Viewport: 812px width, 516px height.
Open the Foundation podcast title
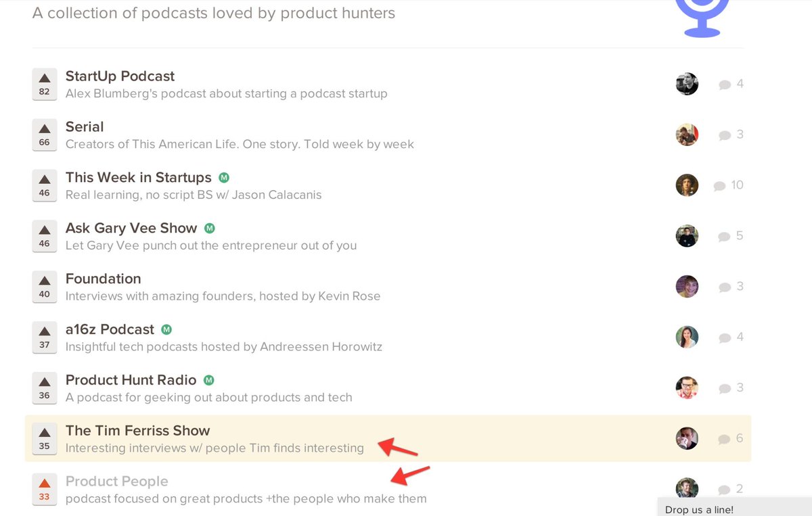coord(103,279)
